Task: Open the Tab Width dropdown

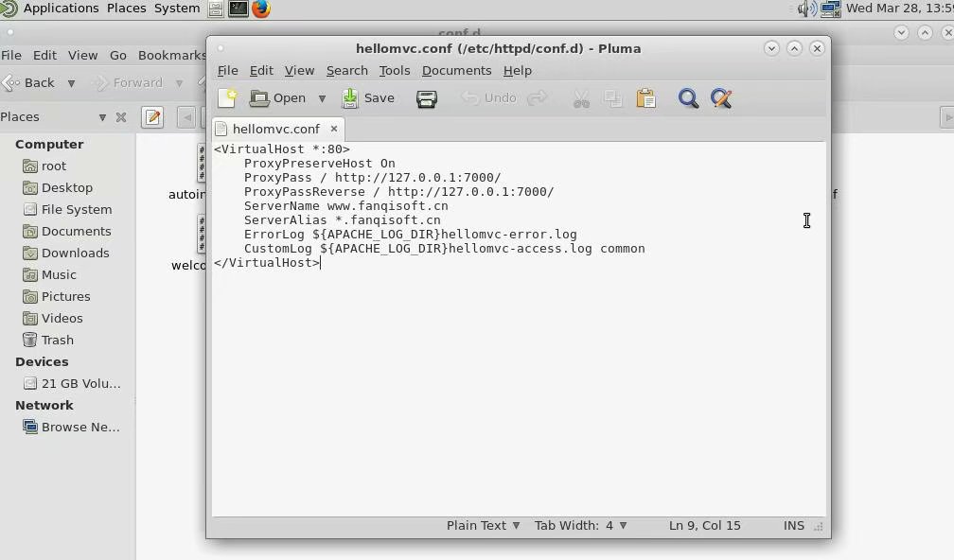Action: 580,525
